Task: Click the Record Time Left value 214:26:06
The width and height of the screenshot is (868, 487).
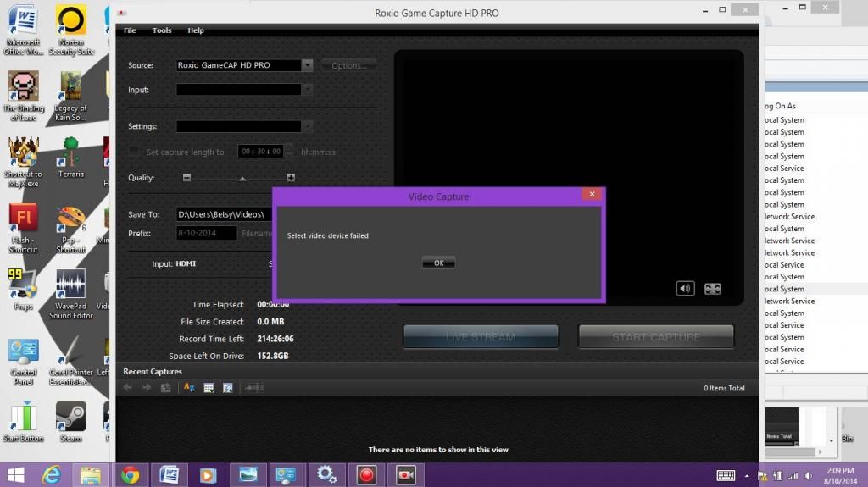Action: click(275, 339)
